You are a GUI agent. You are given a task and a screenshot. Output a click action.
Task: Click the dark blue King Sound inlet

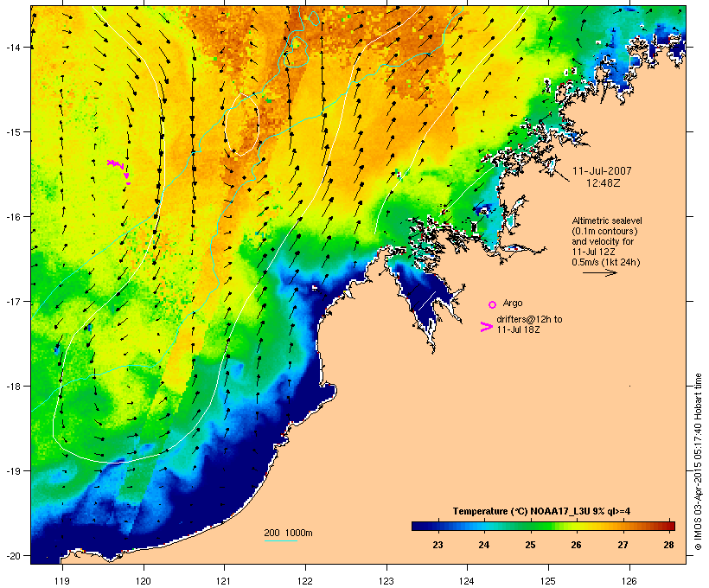(421, 297)
